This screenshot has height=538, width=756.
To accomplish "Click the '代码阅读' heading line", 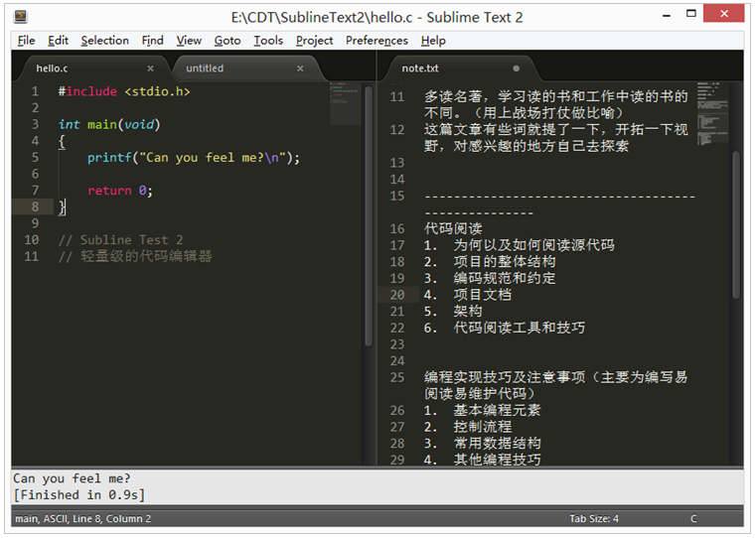I will (x=453, y=228).
